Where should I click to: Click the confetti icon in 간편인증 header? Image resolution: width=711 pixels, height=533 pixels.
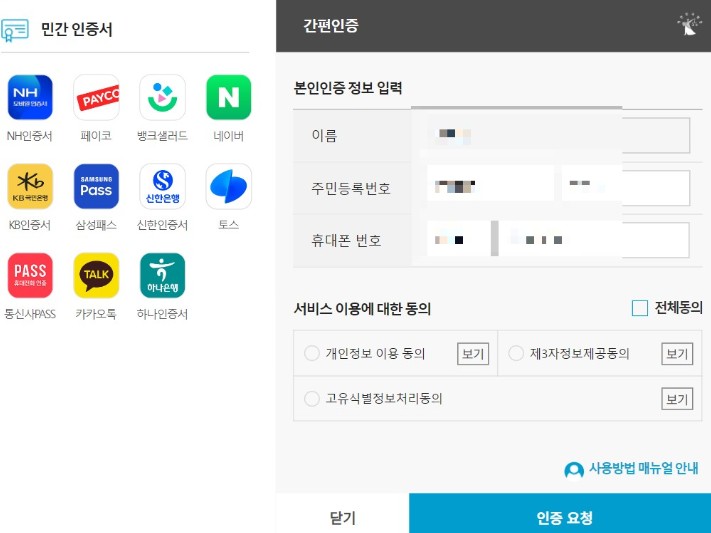[x=689, y=24]
